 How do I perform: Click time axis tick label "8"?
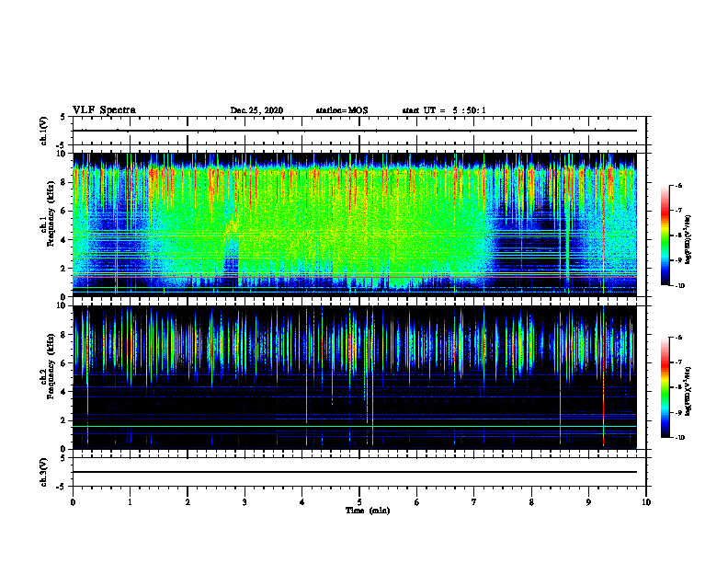click(531, 502)
